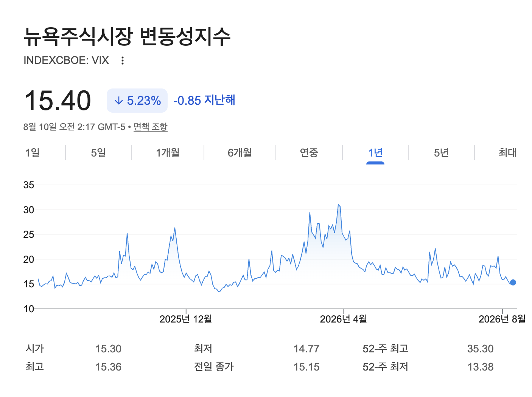Click the 52-주 최저 value 13.38

(x=481, y=367)
